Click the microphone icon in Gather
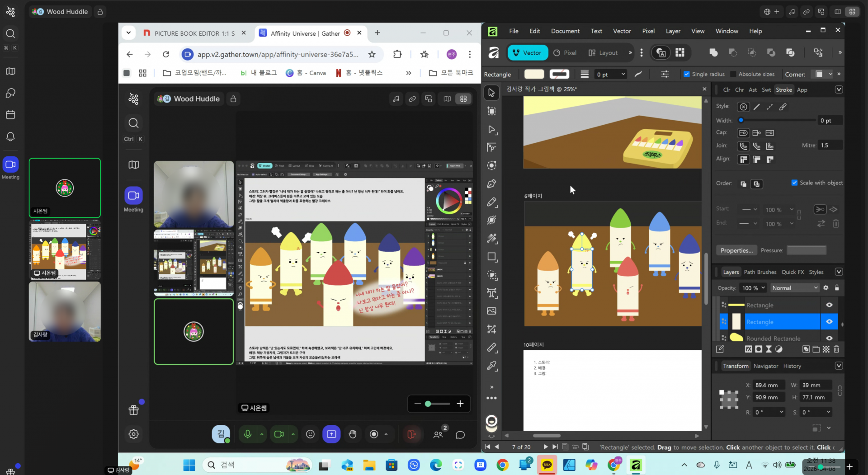Viewport: 868px width, 475px height. pos(248,434)
